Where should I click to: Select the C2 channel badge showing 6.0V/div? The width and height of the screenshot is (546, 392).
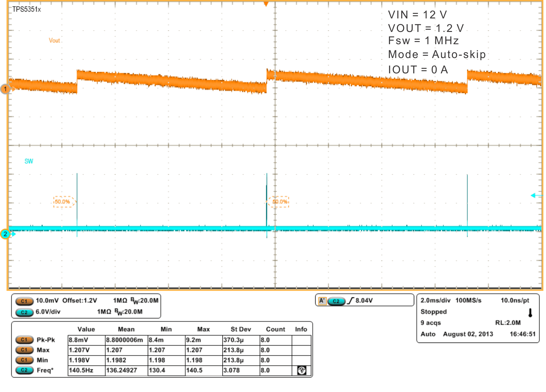(x=25, y=312)
